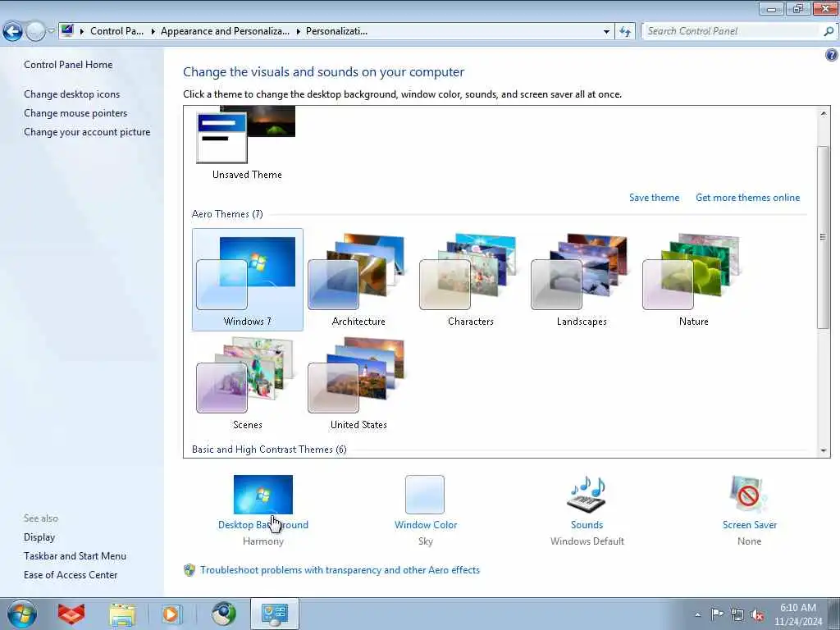Screen dimensions: 840x630
Task: Click the Sounds text link
Action: [x=587, y=525]
